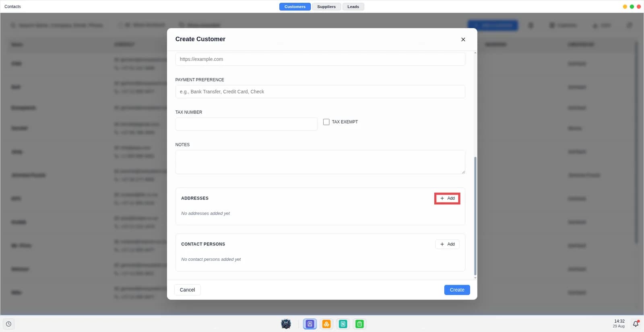Click the yellow window control dot
The width and height of the screenshot is (644, 332).
tap(625, 7)
